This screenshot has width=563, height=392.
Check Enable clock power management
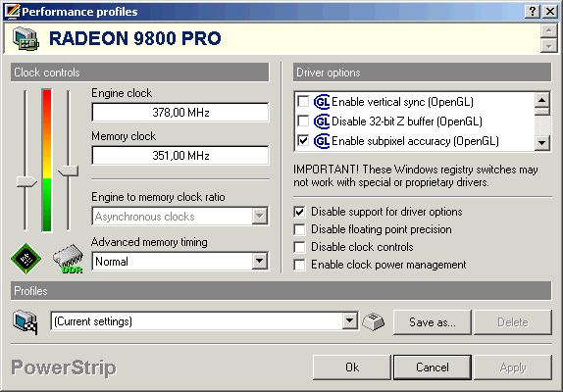[300, 265]
